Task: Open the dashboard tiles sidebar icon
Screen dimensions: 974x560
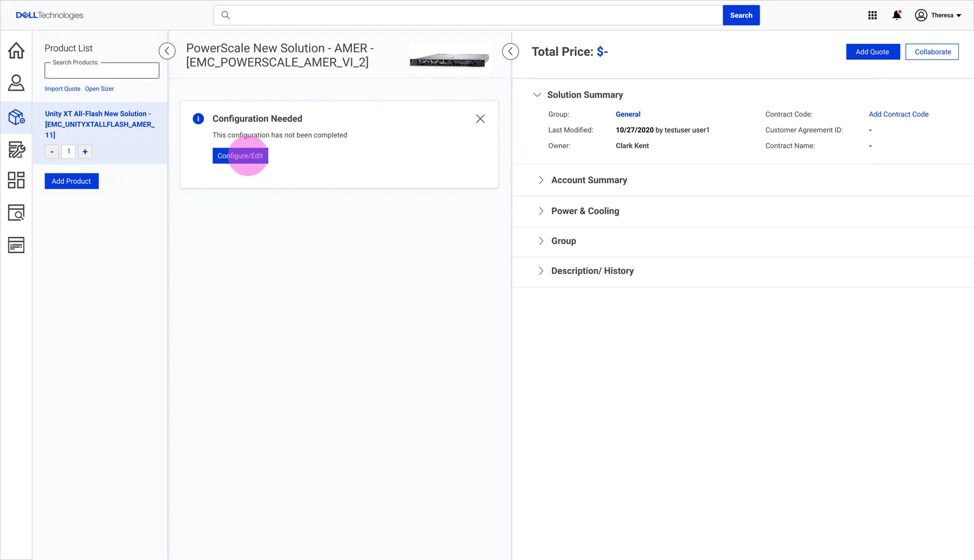Action: (x=16, y=180)
